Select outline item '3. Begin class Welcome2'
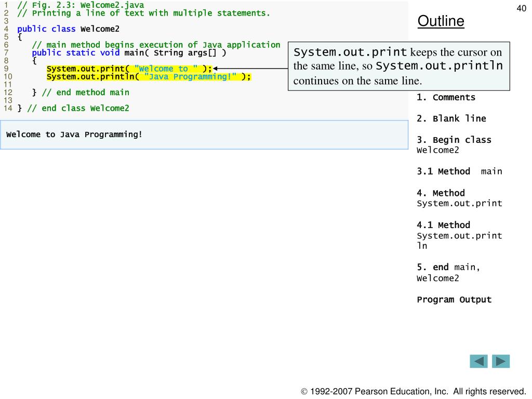The width and height of the screenshot is (532, 399). point(454,145)
